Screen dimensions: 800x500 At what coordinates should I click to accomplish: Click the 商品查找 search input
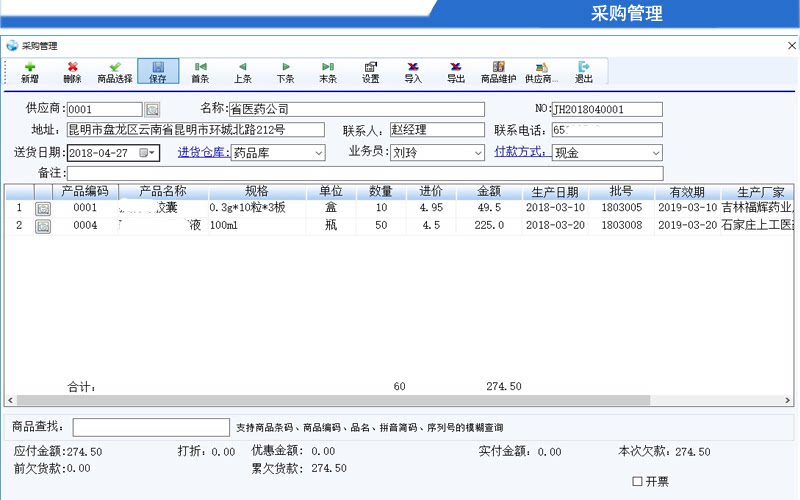(x=151, y=427)
